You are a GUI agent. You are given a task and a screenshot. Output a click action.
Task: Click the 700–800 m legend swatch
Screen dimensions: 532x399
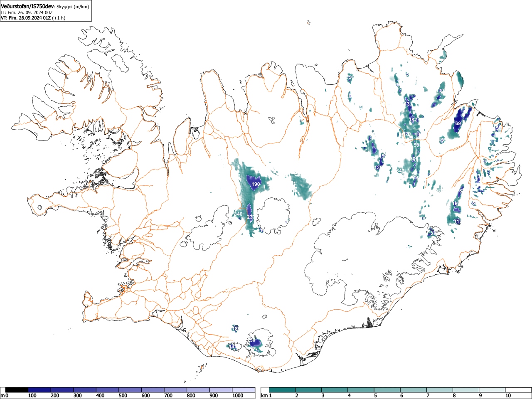[x=175, y=390]
